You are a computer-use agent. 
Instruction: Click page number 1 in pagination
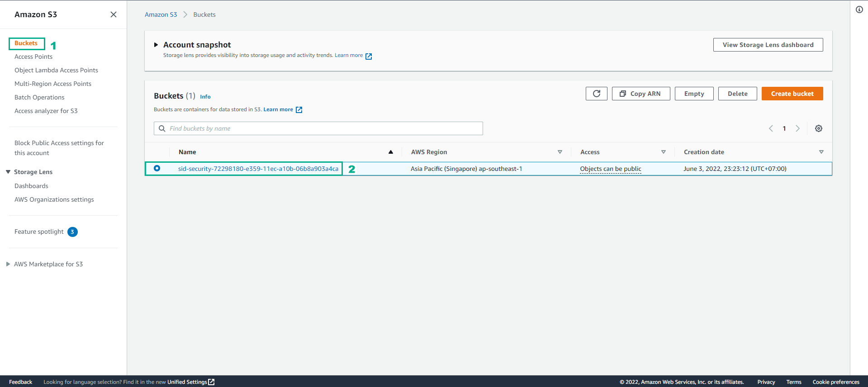point(784,128)
